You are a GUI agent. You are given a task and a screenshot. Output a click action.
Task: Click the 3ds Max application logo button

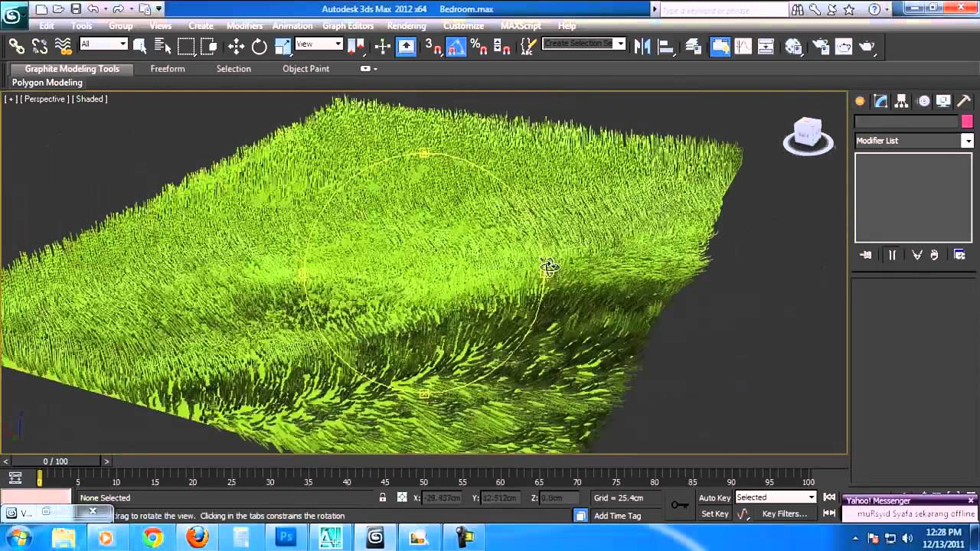(x=12, y=15)
